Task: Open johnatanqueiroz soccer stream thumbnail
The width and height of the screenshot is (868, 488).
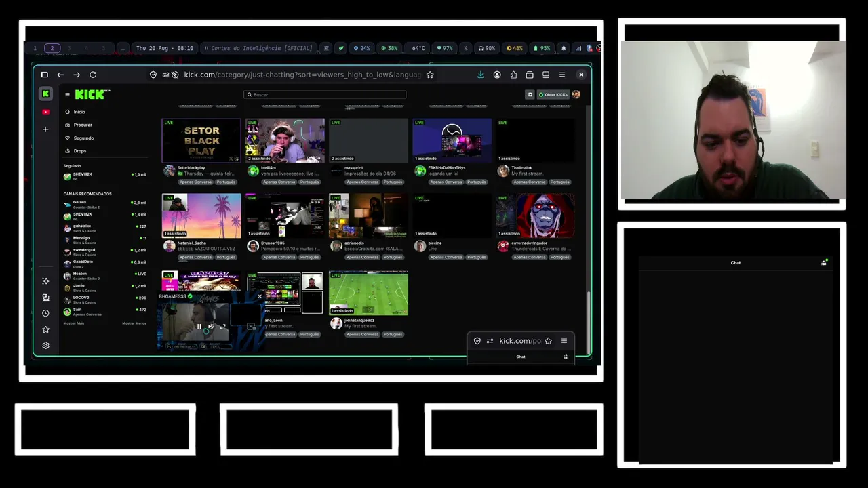Action: [369, 293]
